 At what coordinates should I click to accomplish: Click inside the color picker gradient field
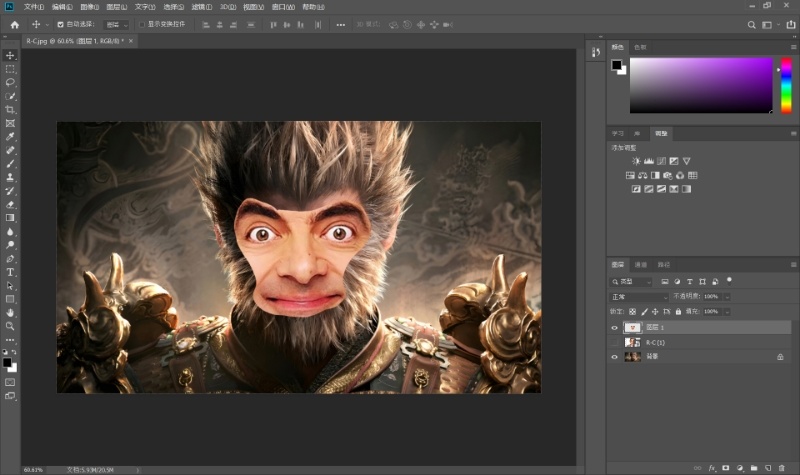coord(700,85)
